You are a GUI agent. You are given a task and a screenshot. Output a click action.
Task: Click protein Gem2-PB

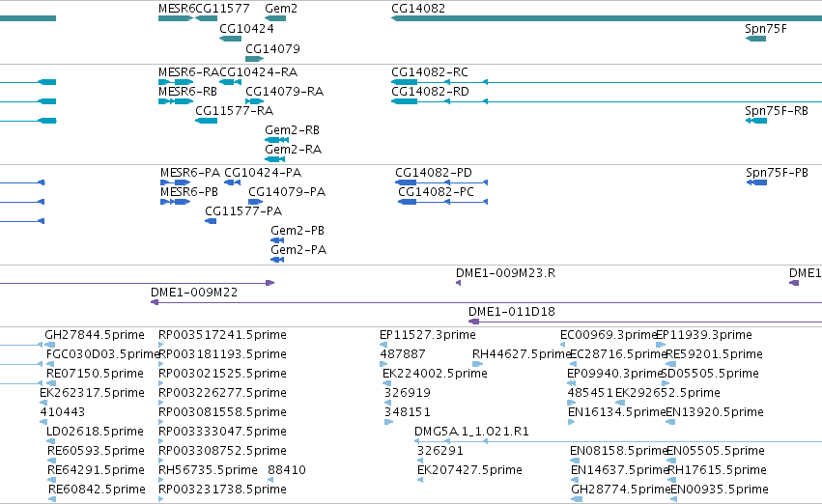point(298,231)
